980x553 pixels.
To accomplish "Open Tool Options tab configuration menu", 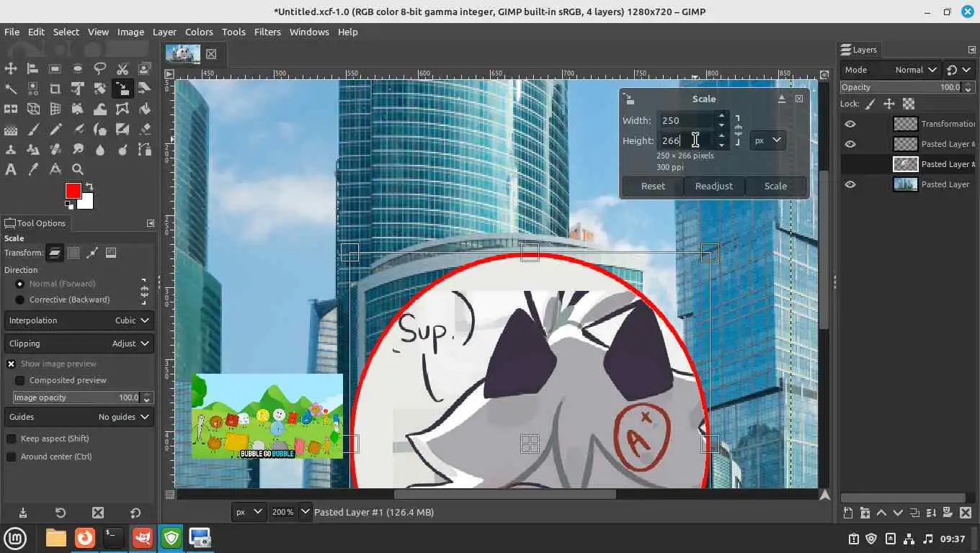I will 150,223.
